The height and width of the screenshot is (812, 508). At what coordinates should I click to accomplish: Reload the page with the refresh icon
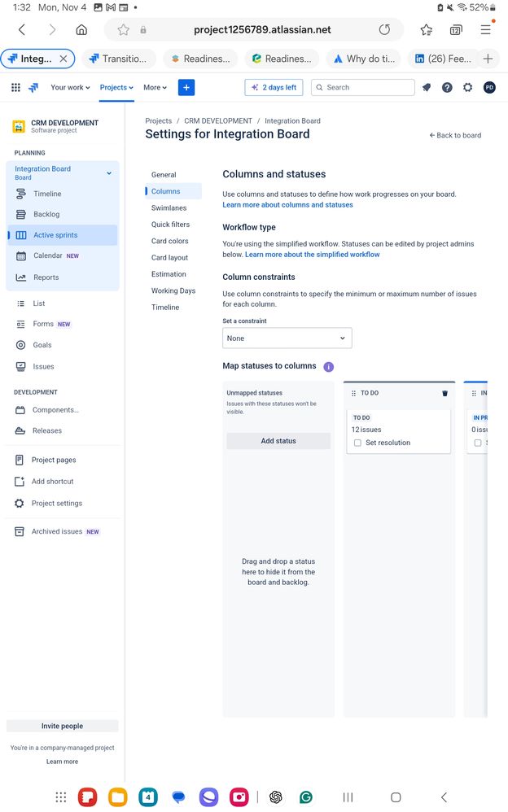pyautogui.click(x=384, y=29)
